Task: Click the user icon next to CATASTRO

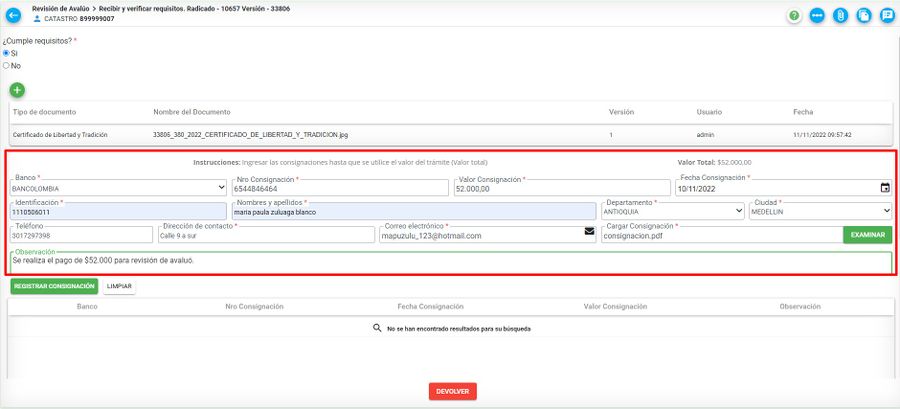Action: (37, 19)
